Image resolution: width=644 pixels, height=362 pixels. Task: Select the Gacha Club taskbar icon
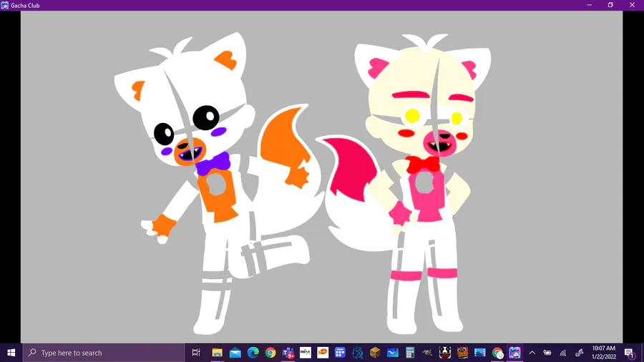[514, 353]
